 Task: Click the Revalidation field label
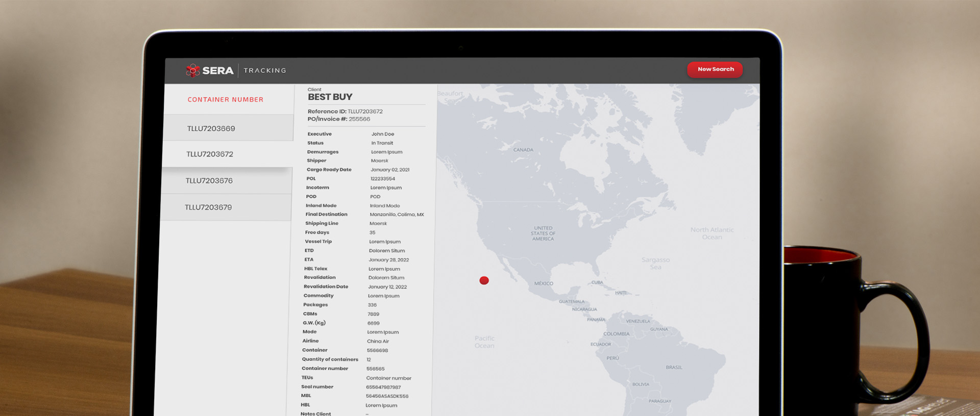(320, 277)
